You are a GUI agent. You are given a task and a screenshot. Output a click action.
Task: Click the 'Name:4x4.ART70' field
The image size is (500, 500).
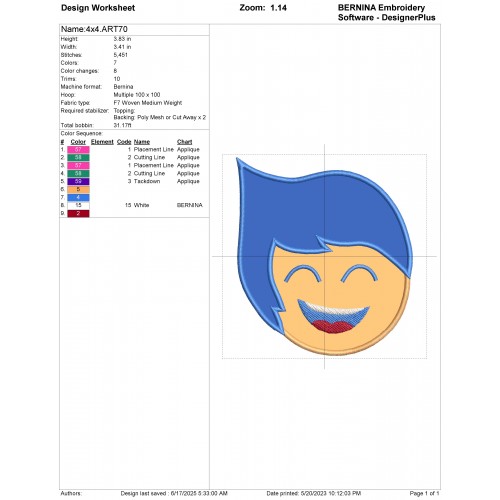pyautogui.click(x=94, y=29)
